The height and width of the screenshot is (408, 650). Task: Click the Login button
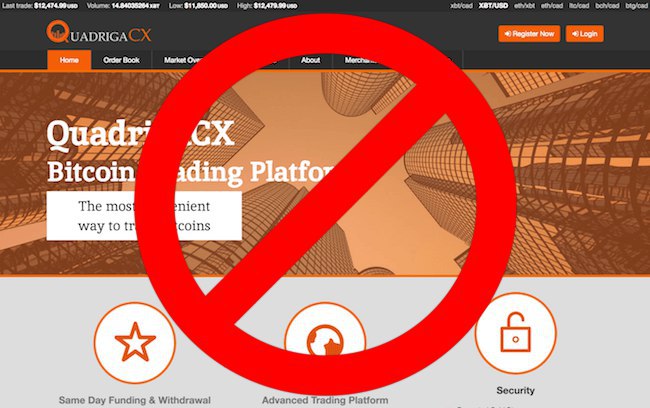tap(585, 34)
